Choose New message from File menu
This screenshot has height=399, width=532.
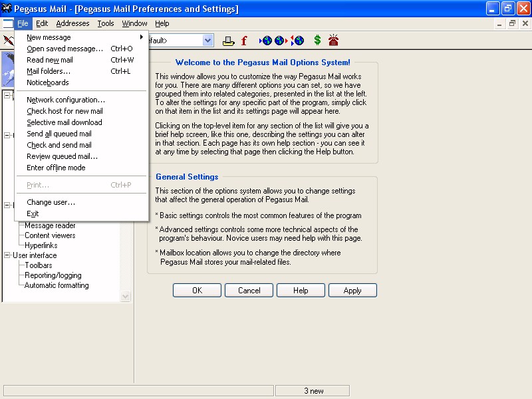(81, 37)
